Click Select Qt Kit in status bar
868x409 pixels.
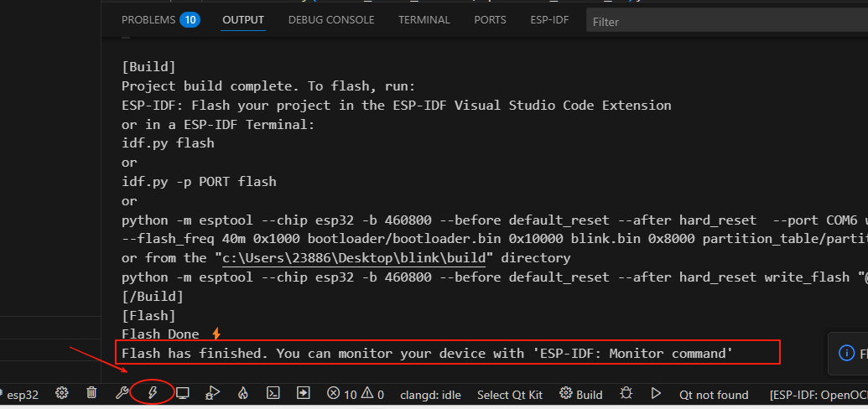(x=510, y=395)
